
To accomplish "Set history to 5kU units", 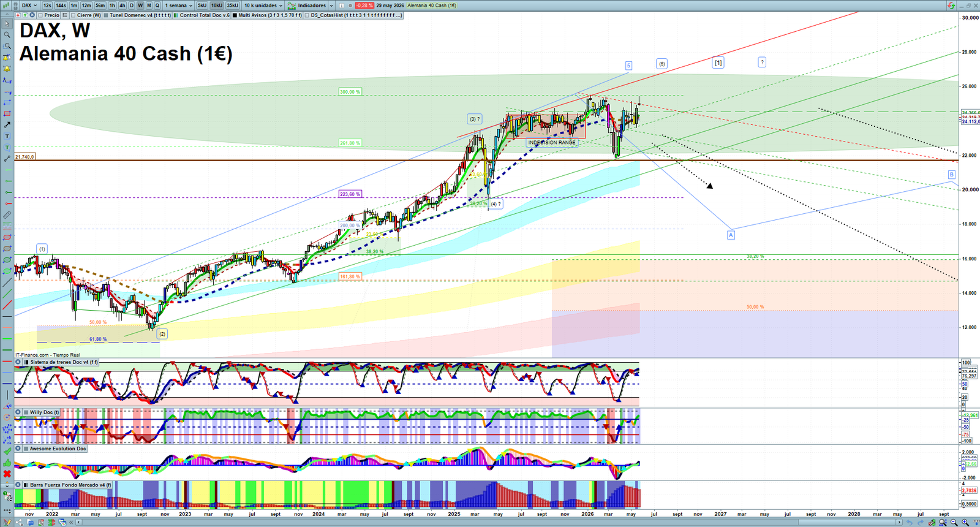I will [202, 6].
